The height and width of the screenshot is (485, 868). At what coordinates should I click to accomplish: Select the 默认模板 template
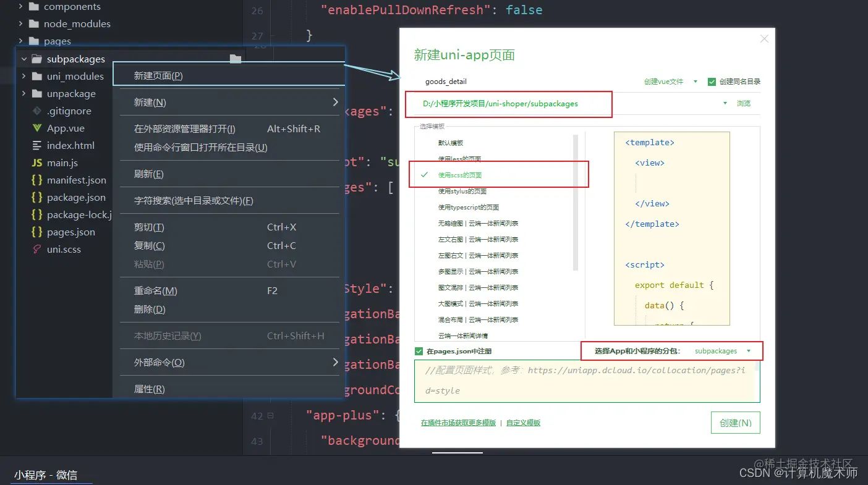click(451, 143)
